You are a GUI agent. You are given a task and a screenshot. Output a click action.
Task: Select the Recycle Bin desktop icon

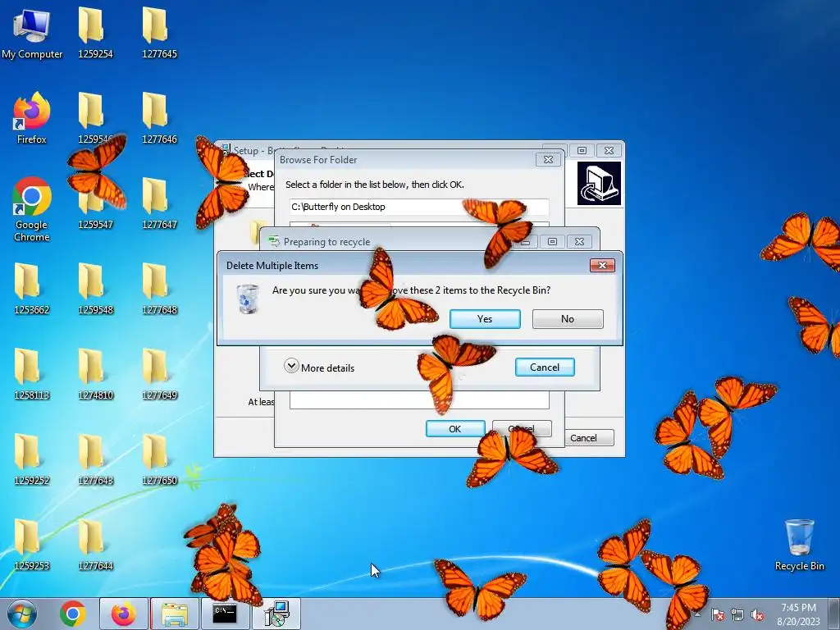[799, 545]
